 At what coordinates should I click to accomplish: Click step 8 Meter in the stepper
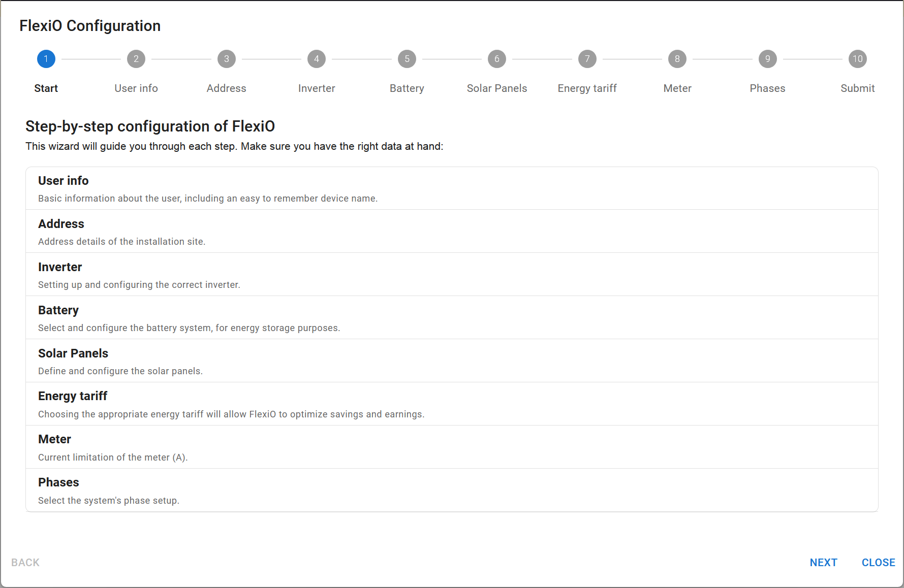point(677,58)
